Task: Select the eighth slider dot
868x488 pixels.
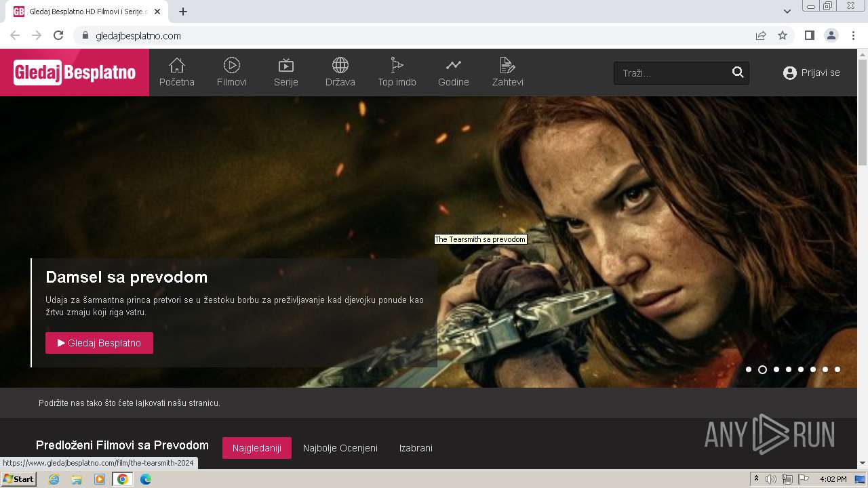Action: pos(837,369)
